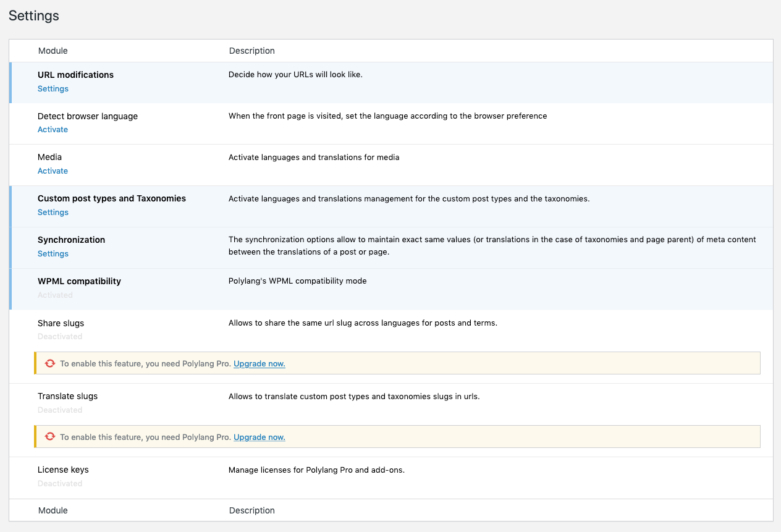Click the Module column label in footer
This screenshot has width=781, height=532.
coord(53,510)
